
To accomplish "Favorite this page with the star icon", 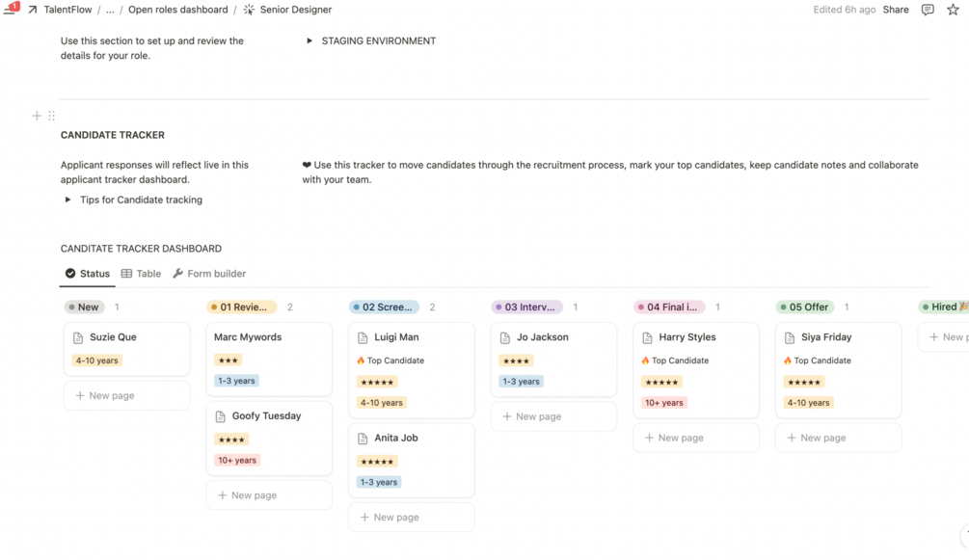I will pyautogui.click(x=953, y=10).
